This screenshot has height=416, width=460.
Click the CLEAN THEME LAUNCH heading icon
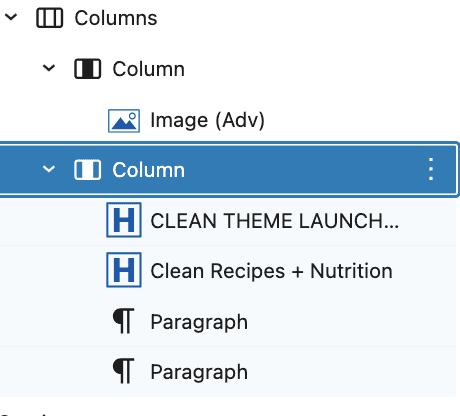124,220
